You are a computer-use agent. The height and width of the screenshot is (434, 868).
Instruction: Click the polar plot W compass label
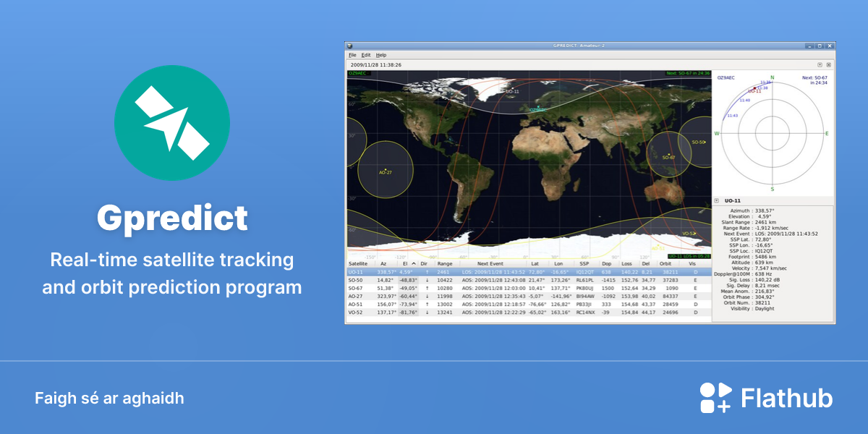point(717,134)
